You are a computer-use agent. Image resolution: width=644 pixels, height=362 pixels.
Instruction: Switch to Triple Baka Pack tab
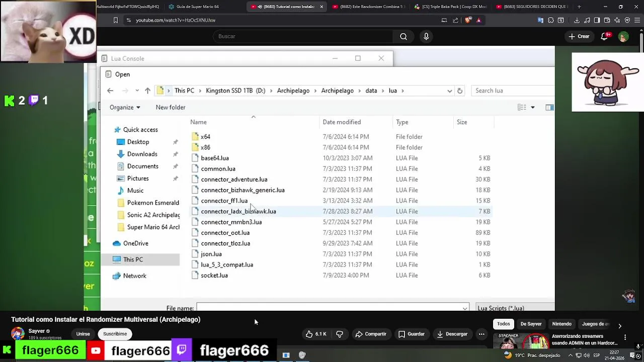pyautogui.click(x=450, y=7)
